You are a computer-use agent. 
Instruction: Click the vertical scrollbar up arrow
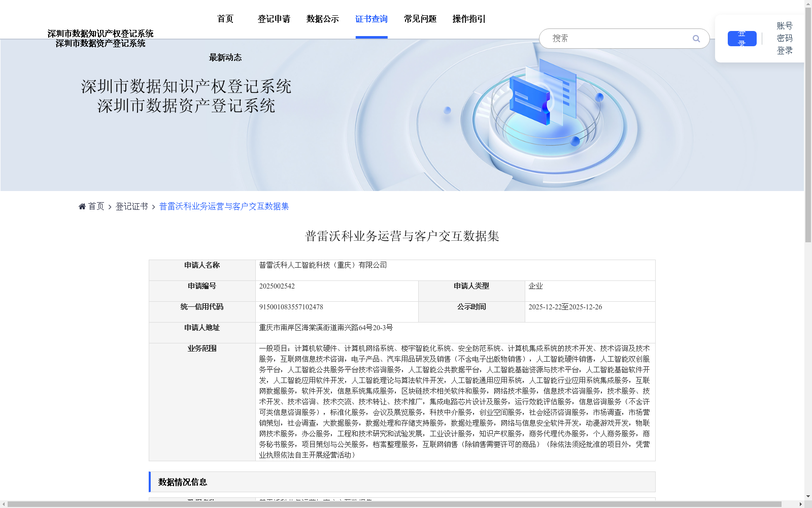point(808,4)
